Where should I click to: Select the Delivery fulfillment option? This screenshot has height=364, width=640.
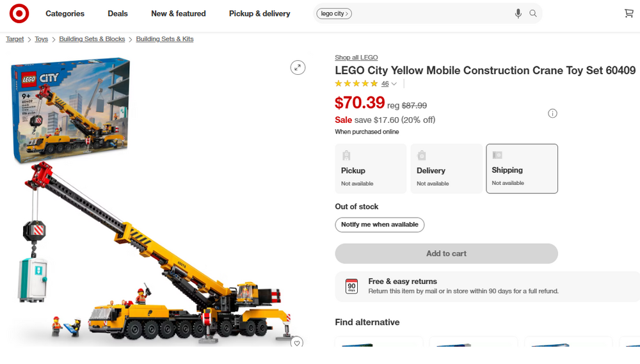(x=446, y=168)
